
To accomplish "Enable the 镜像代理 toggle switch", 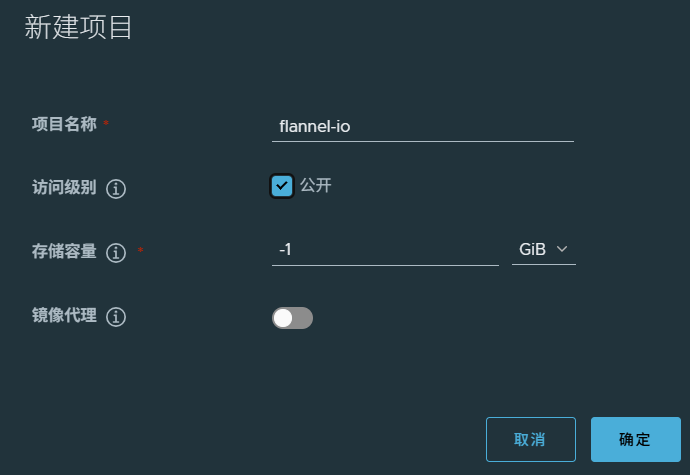I will [x=292, y=318].
